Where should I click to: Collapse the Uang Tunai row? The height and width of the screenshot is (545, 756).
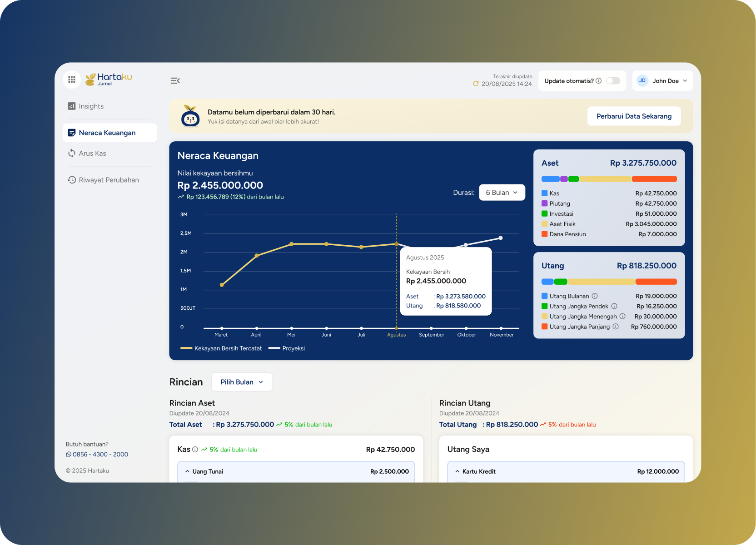296,471
